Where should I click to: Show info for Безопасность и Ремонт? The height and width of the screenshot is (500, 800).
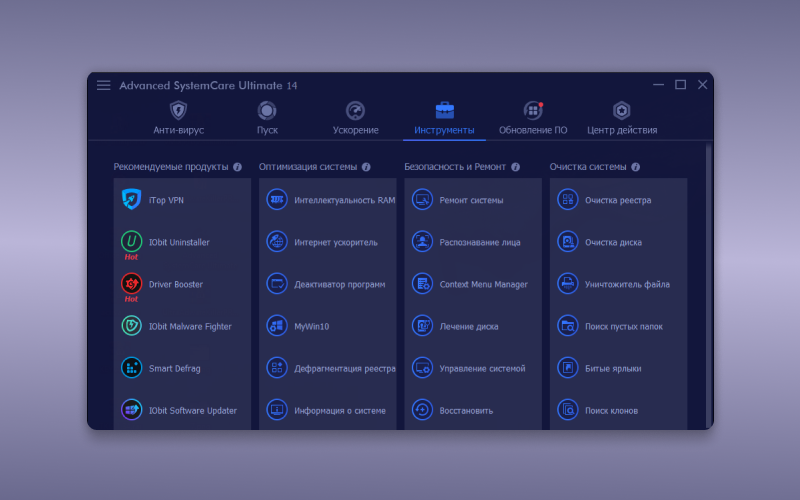click(x=515, y=167)
